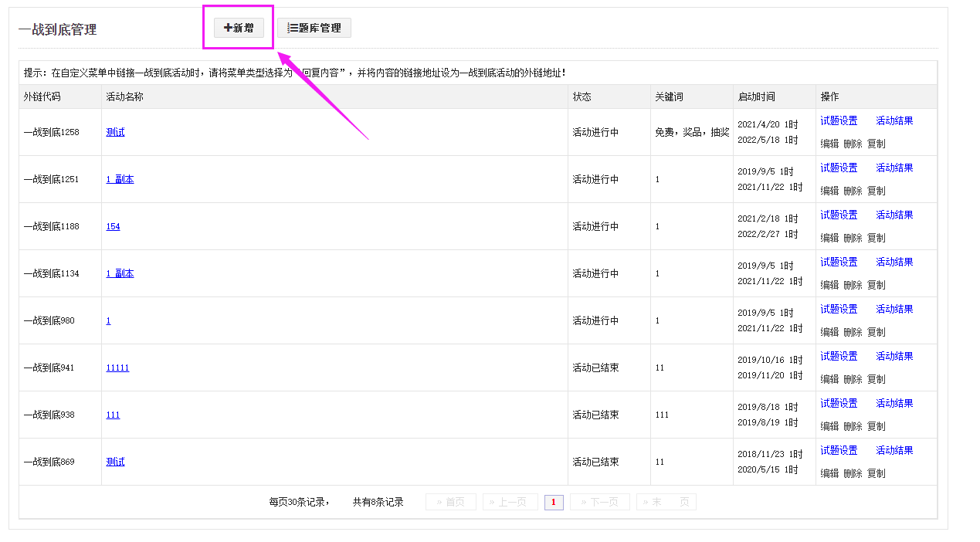Click the 新增 add button
This screenshot has height=542, width=980.
click(x=239, y=28)
